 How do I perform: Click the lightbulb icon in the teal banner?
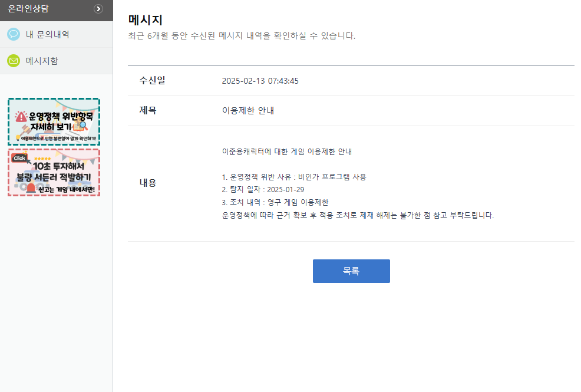point(18,138)
